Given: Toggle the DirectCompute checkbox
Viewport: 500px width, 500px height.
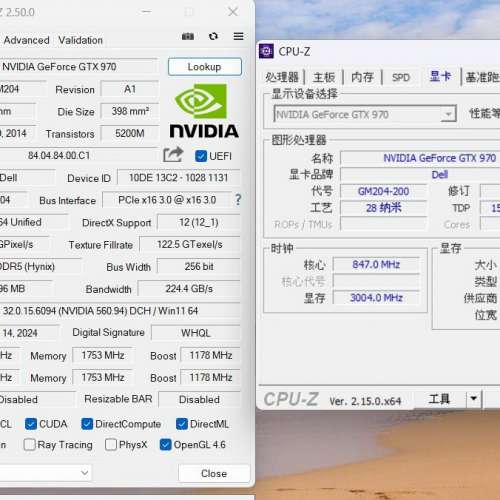Looking at the screenshot, I should 87,424.
